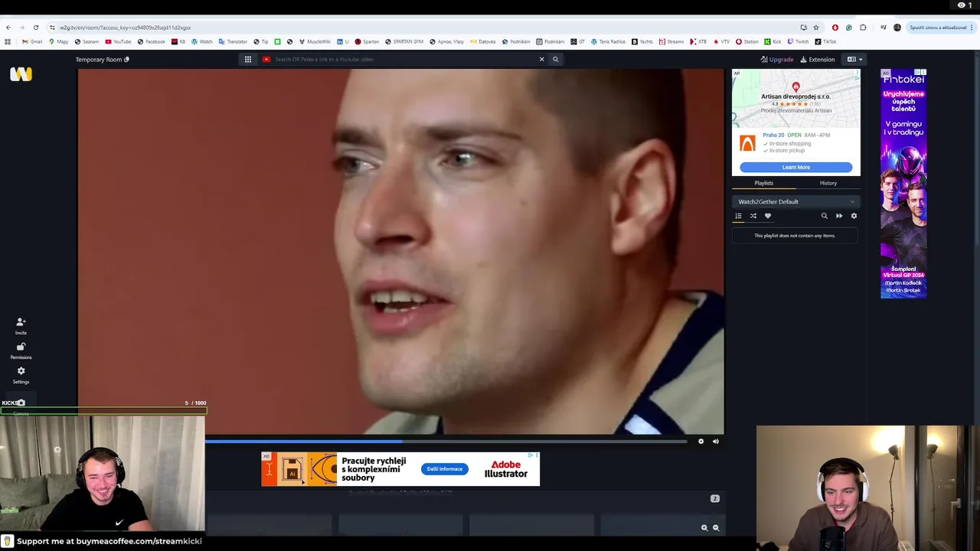Expand the Watch2Gether Default playlist dropdown
Viewport: 980px width, 551px height.
pyautogui.click(x=795, y=201)
